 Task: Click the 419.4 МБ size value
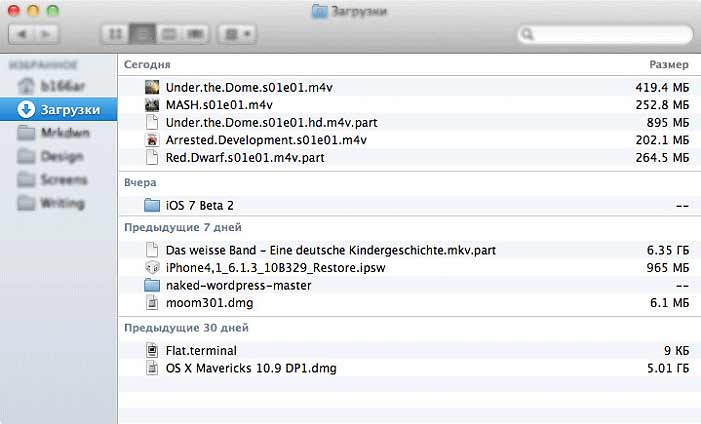tap(662, 87)
